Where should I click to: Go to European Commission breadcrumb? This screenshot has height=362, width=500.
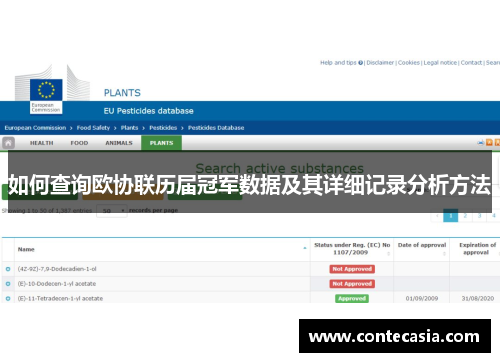click(x=35, y=128)
